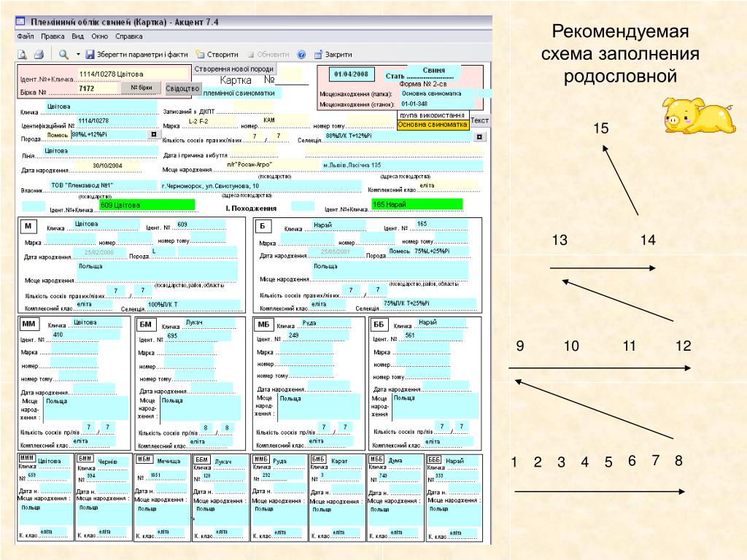Click the Обновити toolbar button

coord(268,54)
